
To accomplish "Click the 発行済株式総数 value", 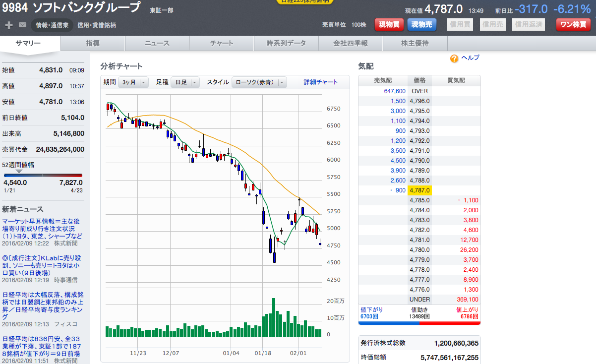I will (x=456, y=343).
